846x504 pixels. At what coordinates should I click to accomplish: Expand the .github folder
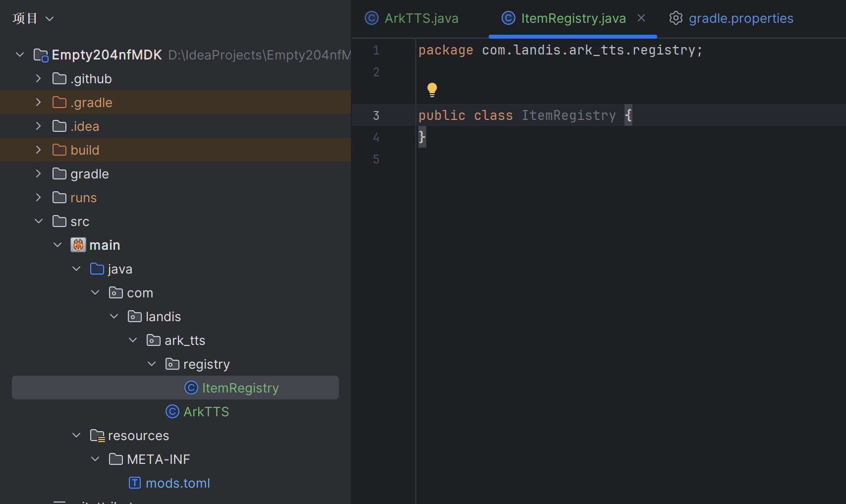tap(39, 78)
